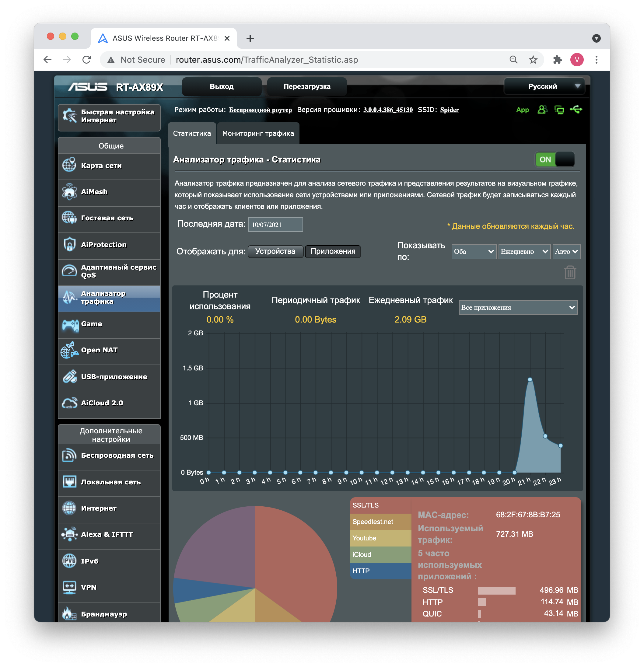Open the Spider SSID link
The image size is (644, 667).
point(449,110)
